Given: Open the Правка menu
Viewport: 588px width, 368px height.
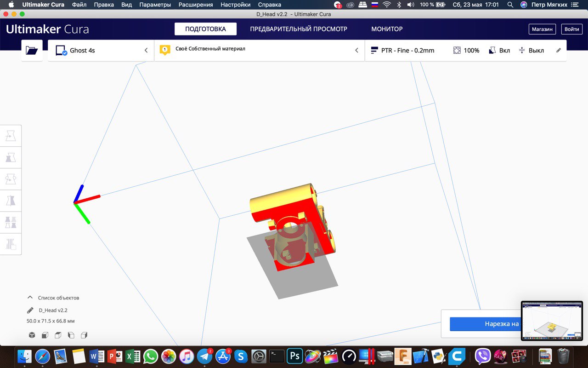Looking at the screenshot, I should (104, 5).
